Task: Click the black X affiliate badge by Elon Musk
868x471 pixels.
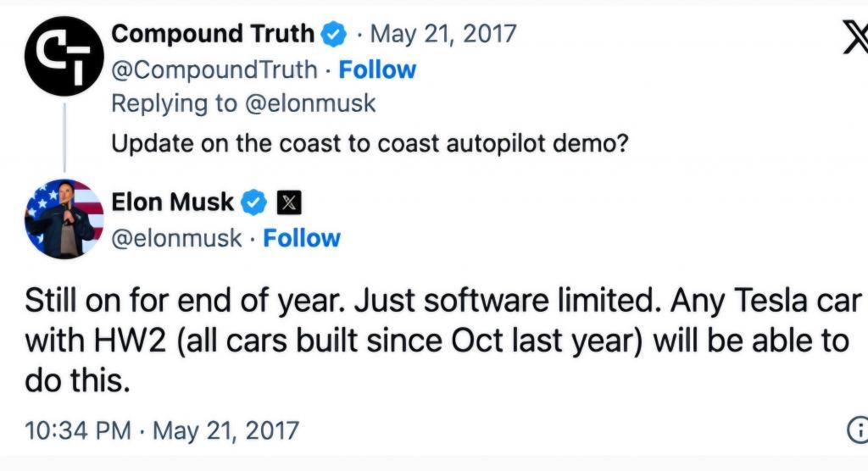Action: 290,202
